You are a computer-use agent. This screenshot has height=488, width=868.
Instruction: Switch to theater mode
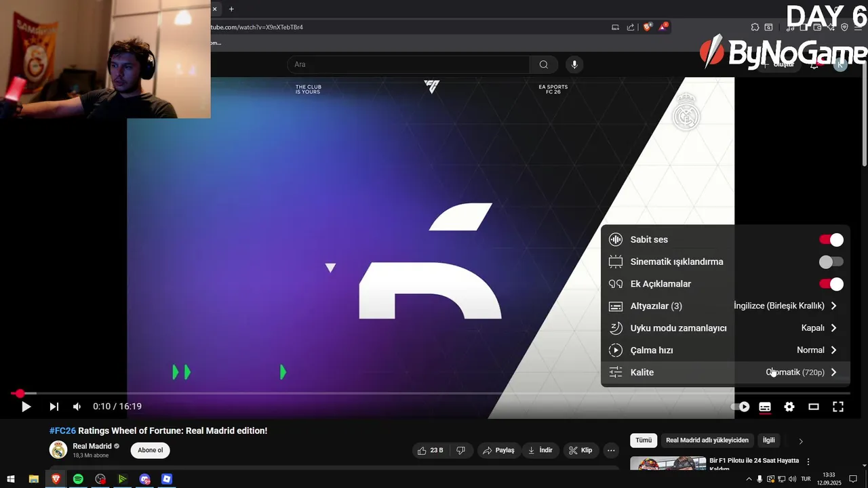click(814, 407)
